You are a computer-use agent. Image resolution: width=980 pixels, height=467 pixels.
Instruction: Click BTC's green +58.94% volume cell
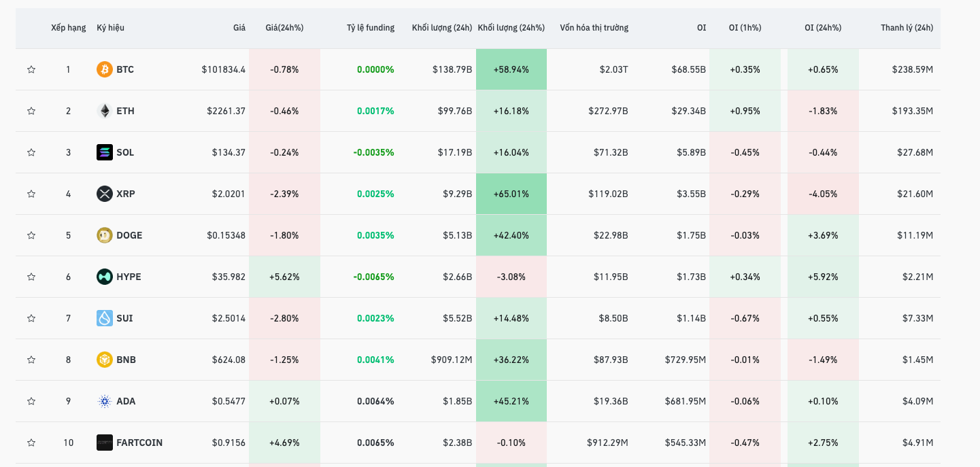tap(511, 69)
